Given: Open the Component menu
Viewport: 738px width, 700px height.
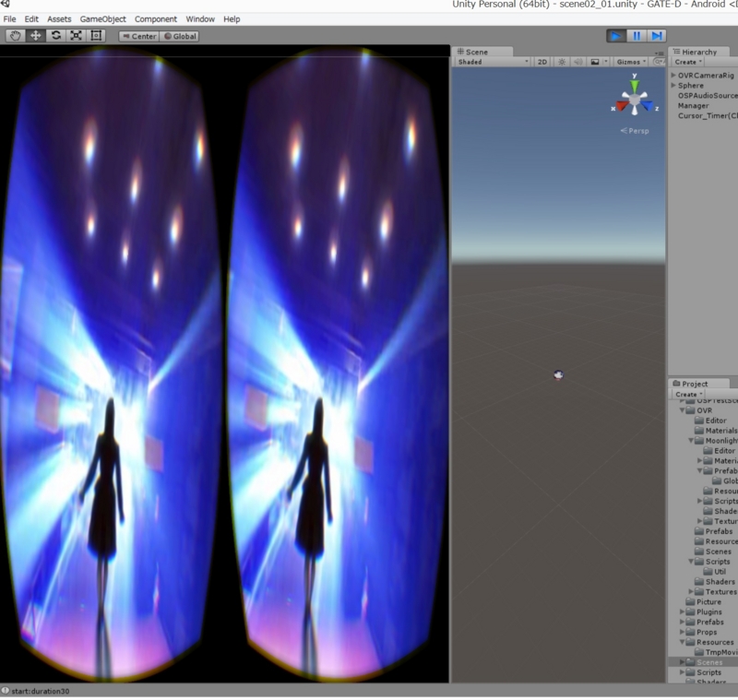Looking at the screenshot, I should (156, 19).
